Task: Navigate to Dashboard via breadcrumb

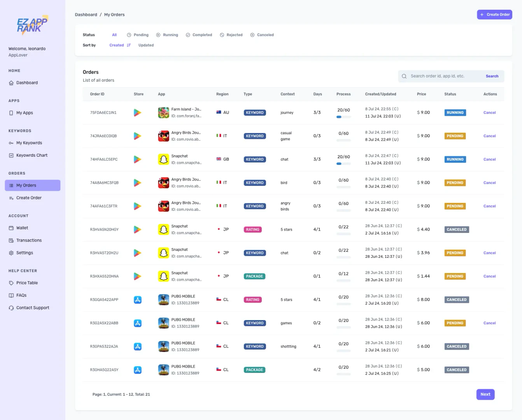Action: pos(86,14)
